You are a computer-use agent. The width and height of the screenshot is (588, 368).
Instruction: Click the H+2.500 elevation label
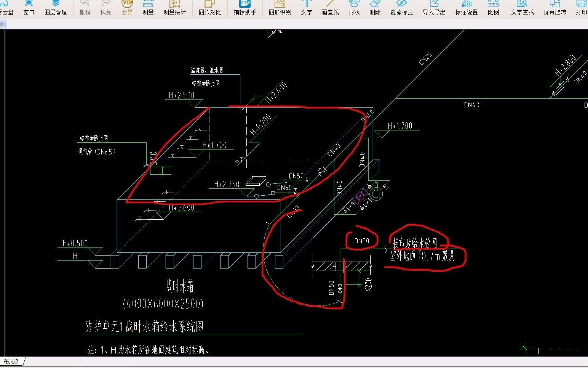click(182, 95)
